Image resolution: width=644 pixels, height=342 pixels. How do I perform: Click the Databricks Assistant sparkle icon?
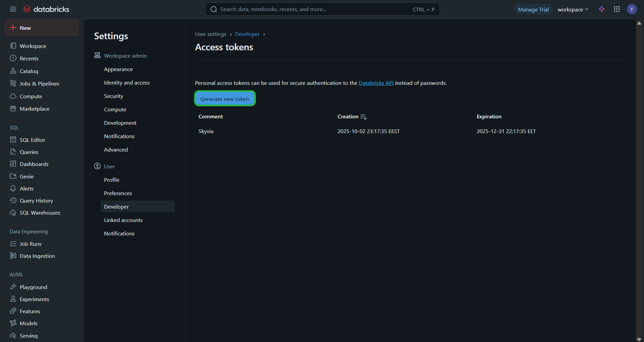(x=602, y=9)
